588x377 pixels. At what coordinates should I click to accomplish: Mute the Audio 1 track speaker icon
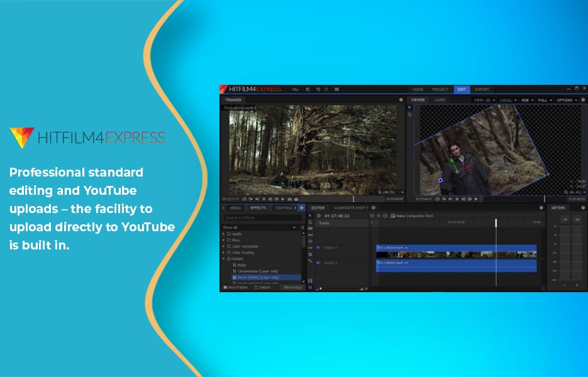[x=318, y=262]
